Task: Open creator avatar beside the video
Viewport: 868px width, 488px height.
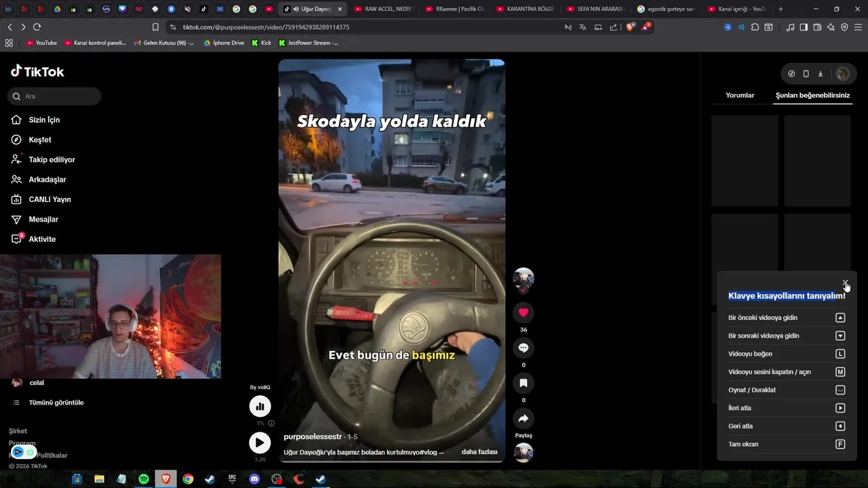Action: click(524, 279)
